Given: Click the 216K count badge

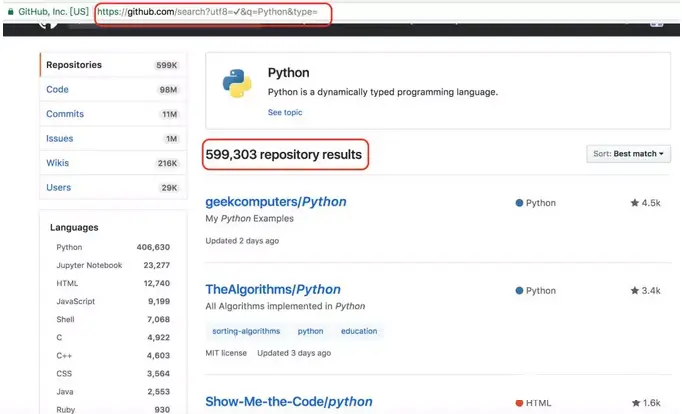Looking at the screenshot, I should (167, 164).
